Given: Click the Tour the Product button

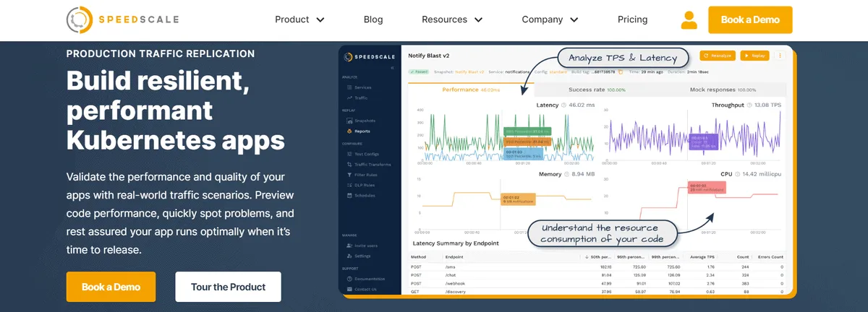Looking at the screenshot, I should 228,287.
